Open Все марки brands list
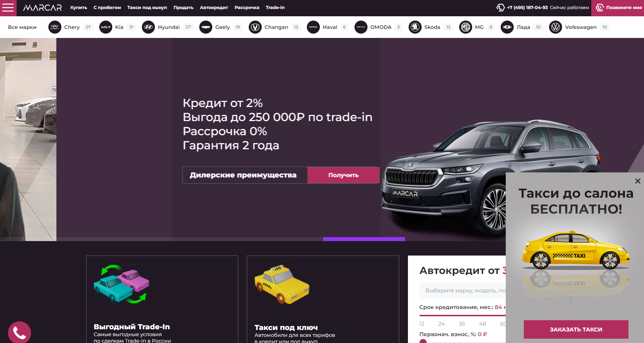 click(x=22, y=27)
